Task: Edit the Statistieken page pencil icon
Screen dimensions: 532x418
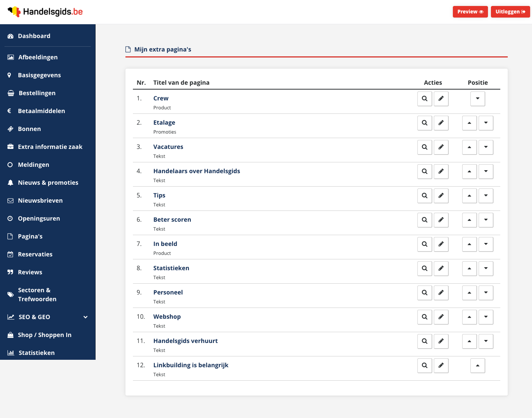Action: [x=441, y=268]
